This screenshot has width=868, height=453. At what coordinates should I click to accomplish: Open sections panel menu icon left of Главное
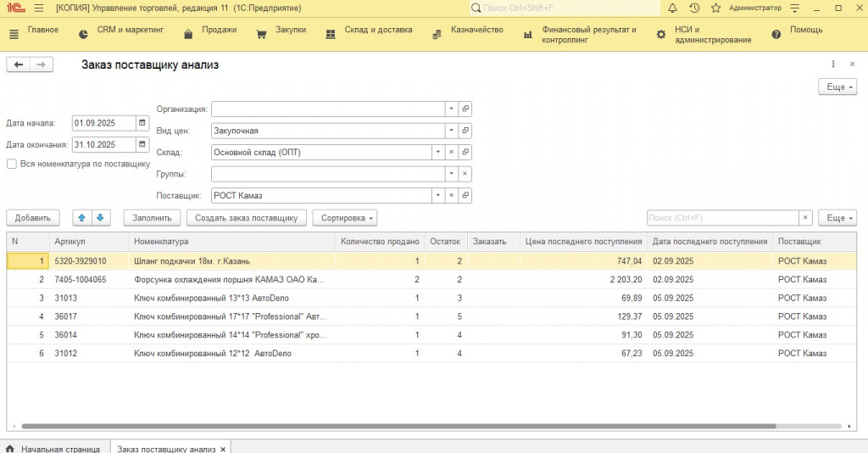coord(14,34)
